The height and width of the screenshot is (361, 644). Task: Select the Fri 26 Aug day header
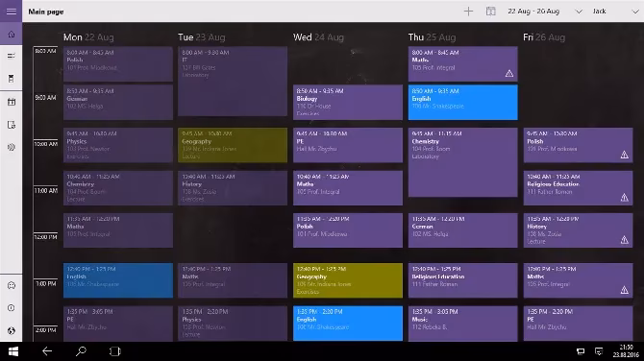(544, 37)
